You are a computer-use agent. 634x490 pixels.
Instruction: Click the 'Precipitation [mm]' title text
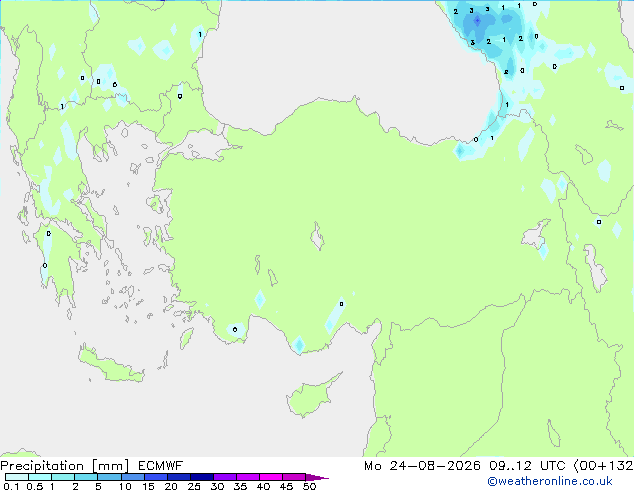pyautogui.click(x=65, y=466)
